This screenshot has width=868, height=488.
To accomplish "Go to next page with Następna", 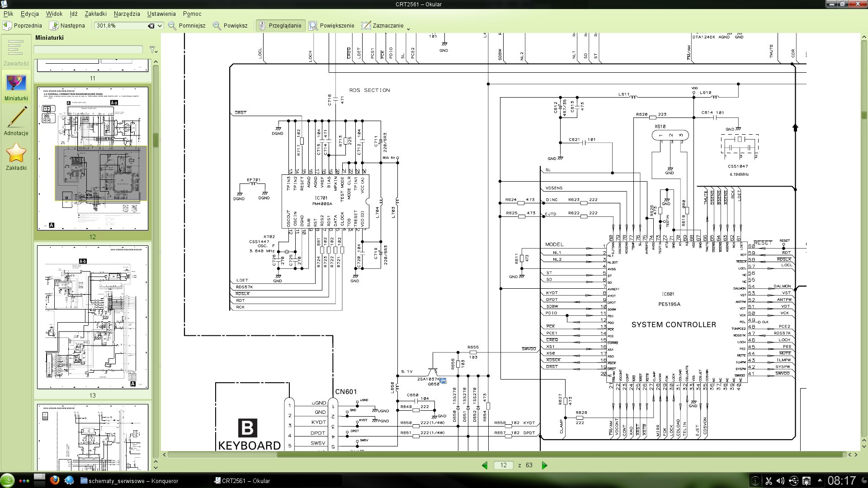I will (x=67, y=26).
